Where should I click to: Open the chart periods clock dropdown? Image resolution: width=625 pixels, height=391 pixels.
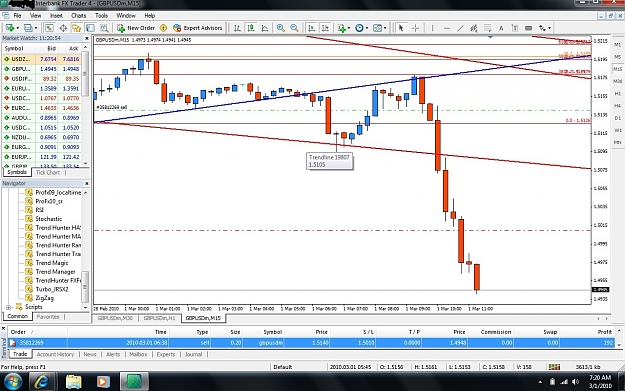point(361,28)
